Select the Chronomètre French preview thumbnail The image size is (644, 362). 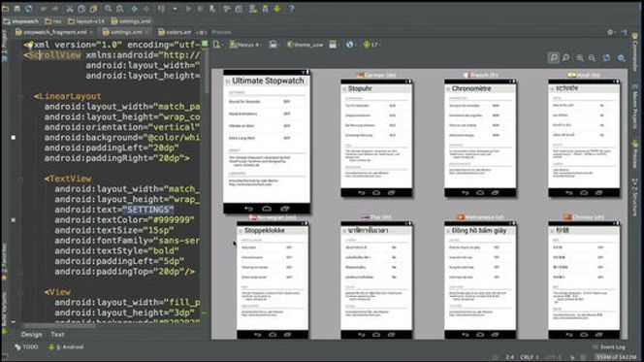[480, 139]
